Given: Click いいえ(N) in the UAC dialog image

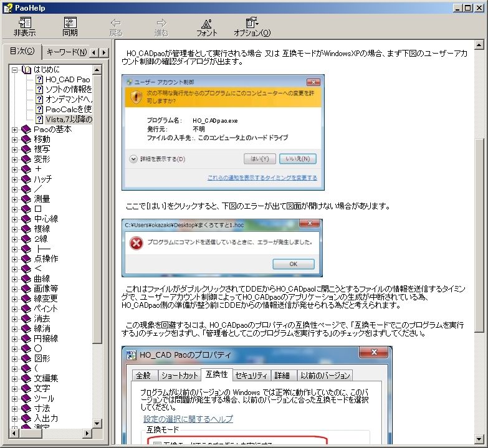Looking at the screenshot, I should [297, 159].
